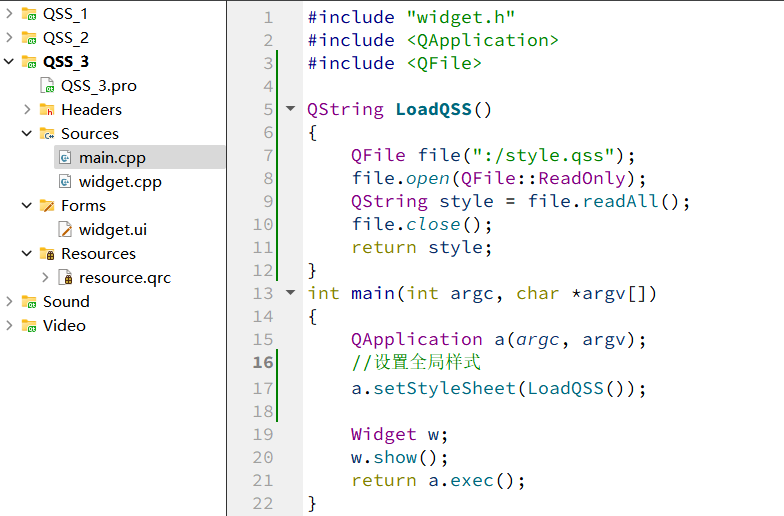
Task: Click the Resources folder icon
Action: click(47, 254)
